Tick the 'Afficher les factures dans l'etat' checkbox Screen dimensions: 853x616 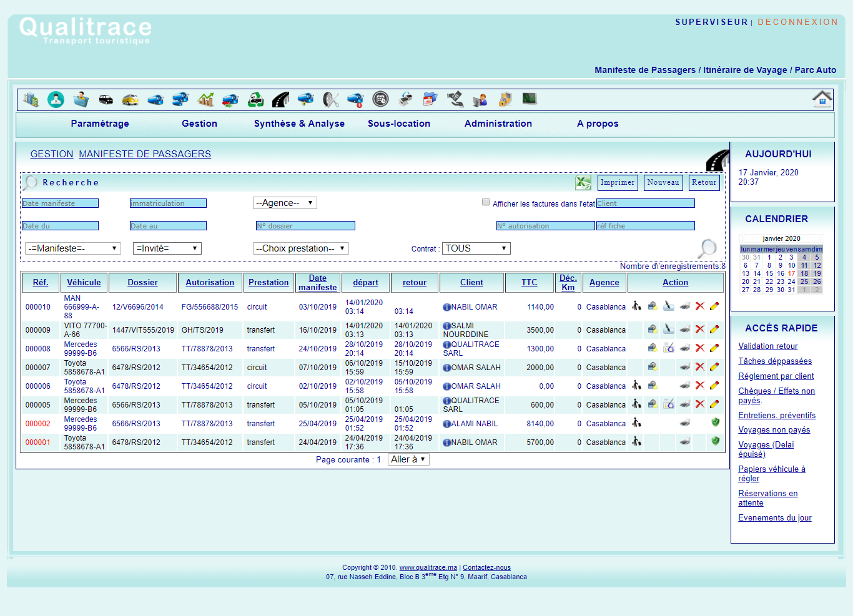pos(486,202)
